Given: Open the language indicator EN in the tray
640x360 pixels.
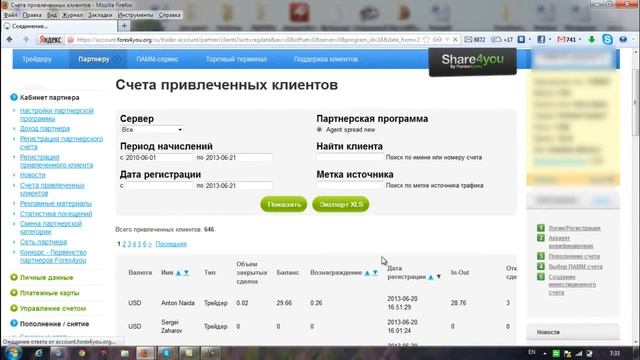Looking at the screenshot, I should [532, 352].
